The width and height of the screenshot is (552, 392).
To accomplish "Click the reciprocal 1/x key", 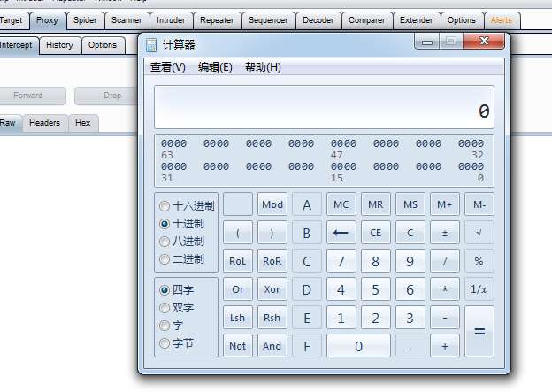I will [479, 289].
